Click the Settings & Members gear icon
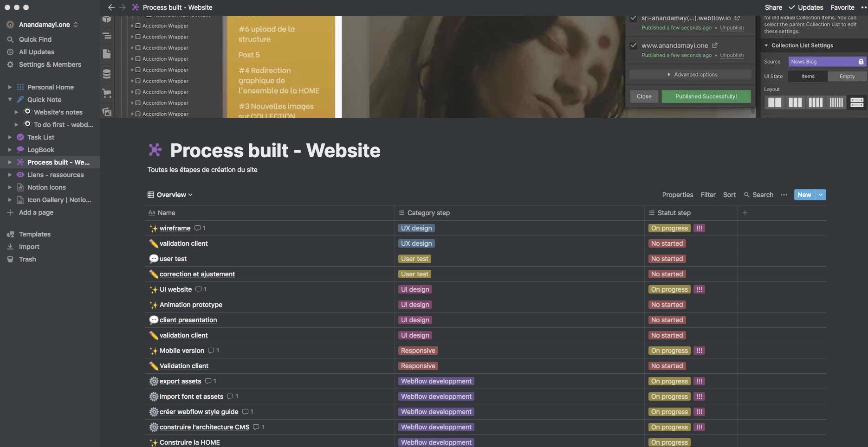Viewport: 868px width, 447px height. (x=10, y=64)
